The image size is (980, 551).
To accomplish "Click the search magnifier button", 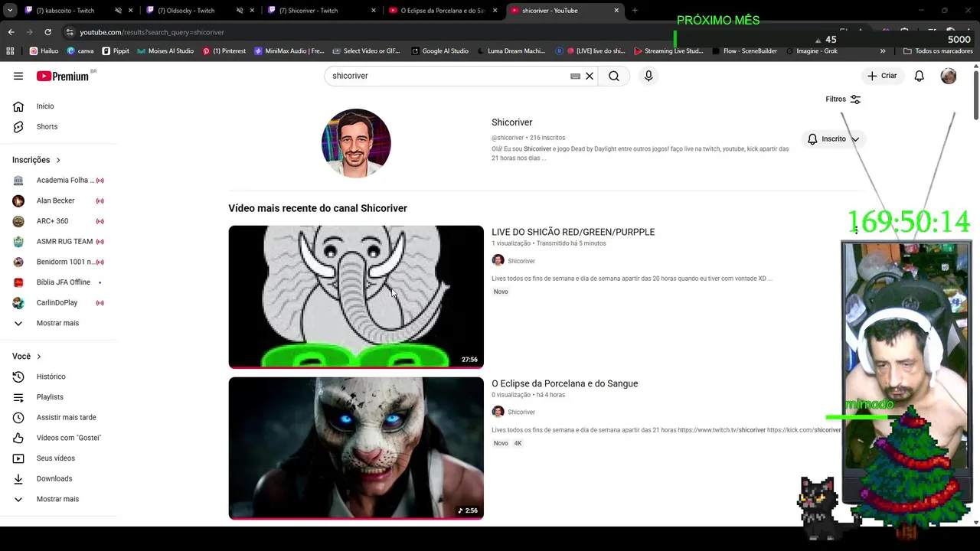I will click(x=614, y=76).
